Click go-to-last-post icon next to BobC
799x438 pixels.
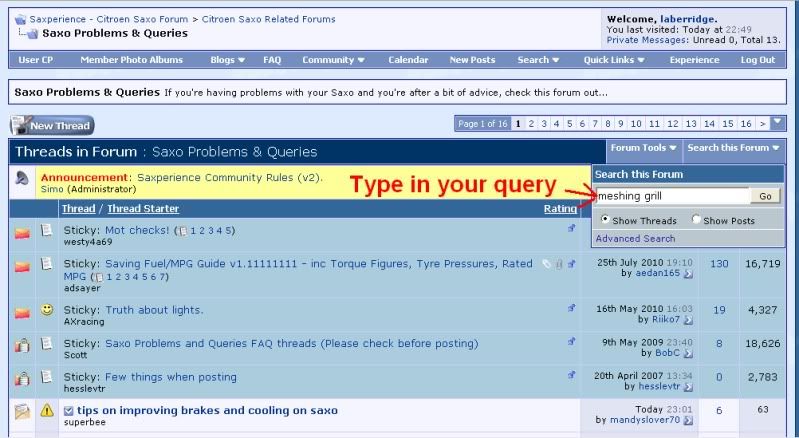point(686,353)
